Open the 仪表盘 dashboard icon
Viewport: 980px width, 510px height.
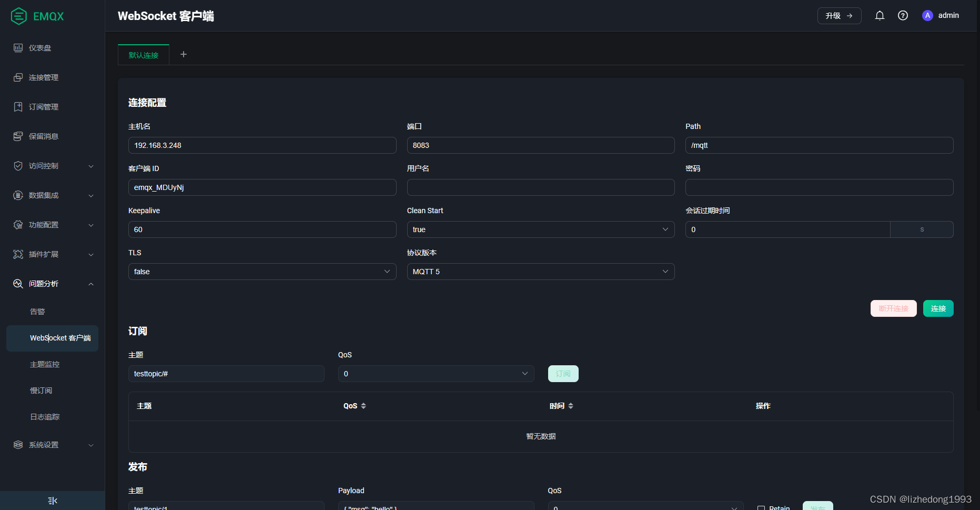point(18,48)
